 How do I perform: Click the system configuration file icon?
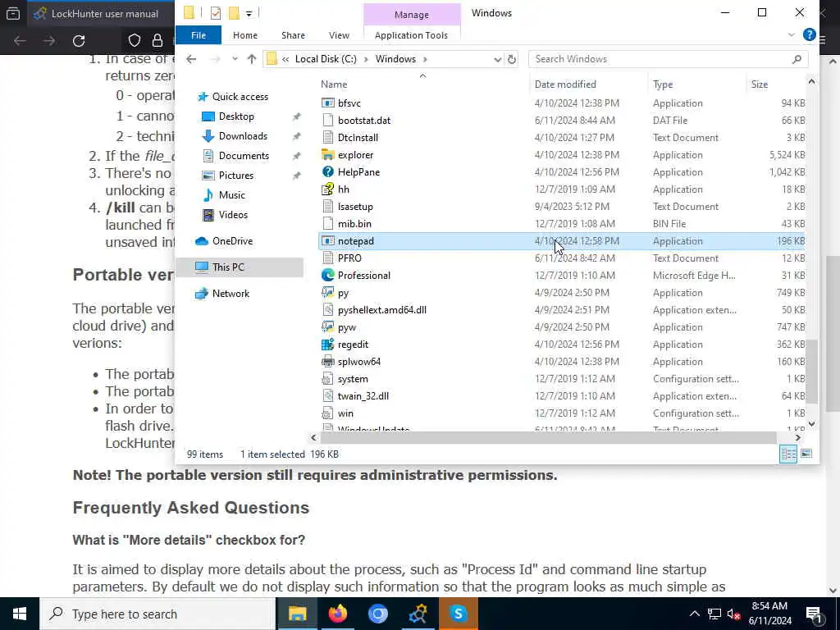[328, 379]
